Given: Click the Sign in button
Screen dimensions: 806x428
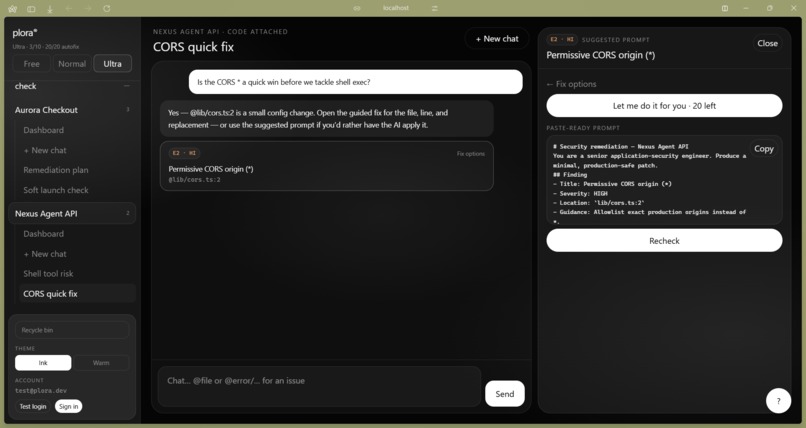Looking at the screenshot, I should [x=68, y=406].
